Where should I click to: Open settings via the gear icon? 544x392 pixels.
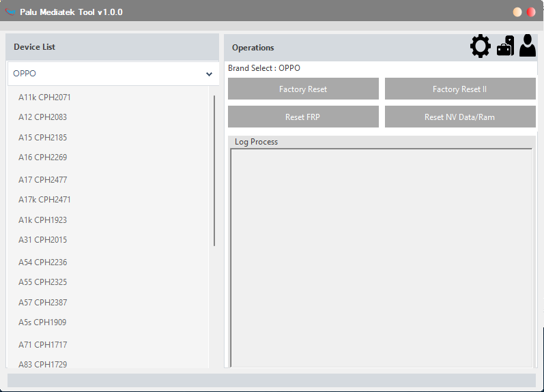(x=481, y=46)
